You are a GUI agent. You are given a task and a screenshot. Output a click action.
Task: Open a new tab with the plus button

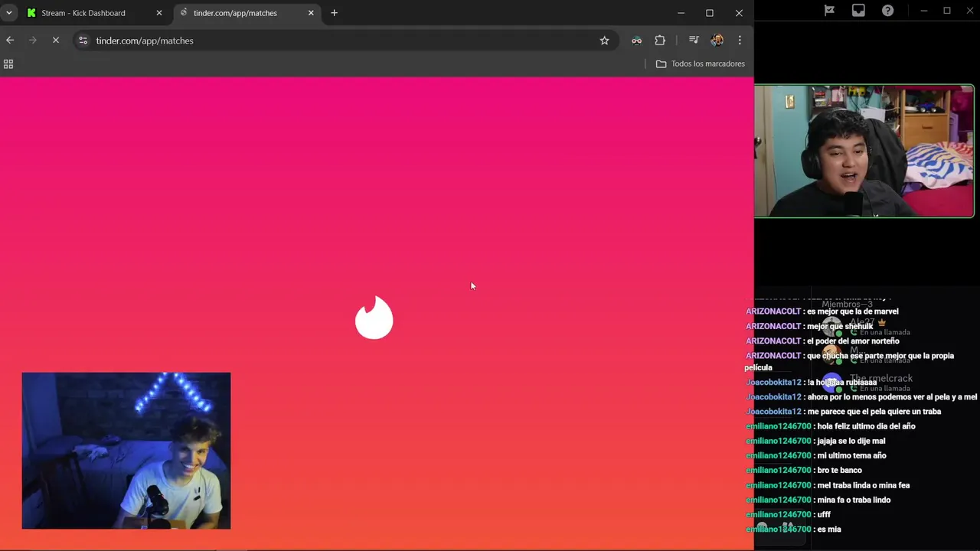(334, 13)
